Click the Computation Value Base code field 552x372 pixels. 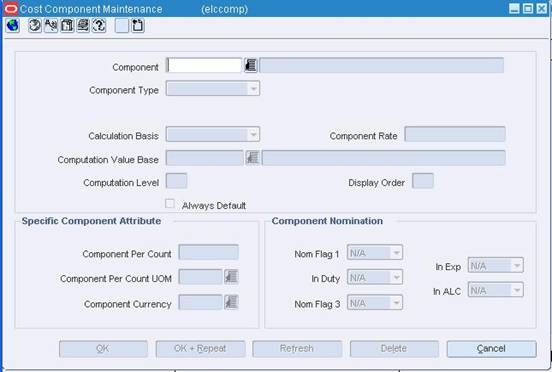tap(205, 158)
